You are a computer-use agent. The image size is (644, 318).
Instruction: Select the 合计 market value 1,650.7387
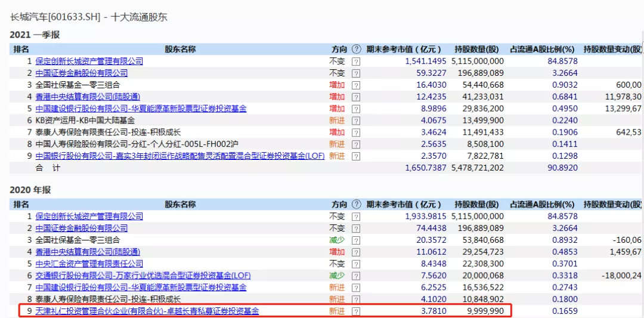click(426, 168)
